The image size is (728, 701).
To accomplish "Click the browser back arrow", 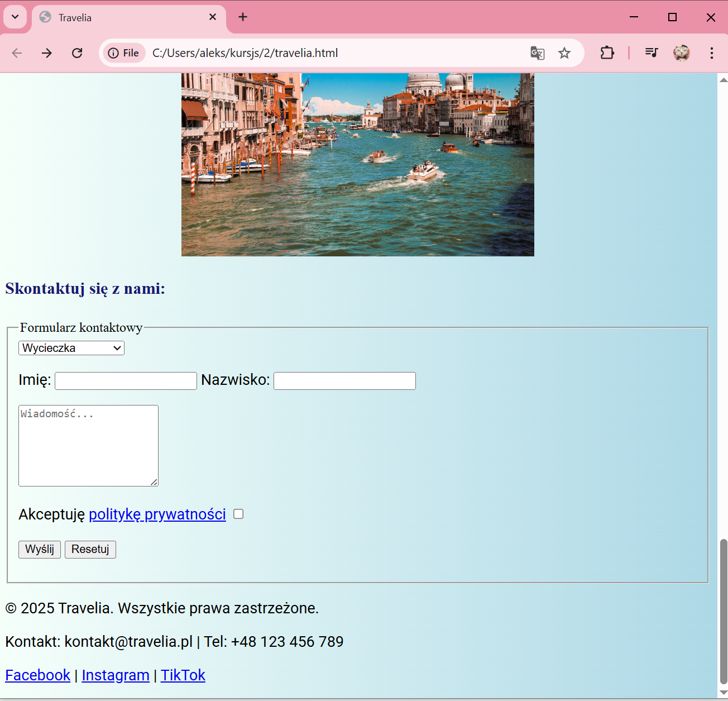I will click(x=17, y=53).
